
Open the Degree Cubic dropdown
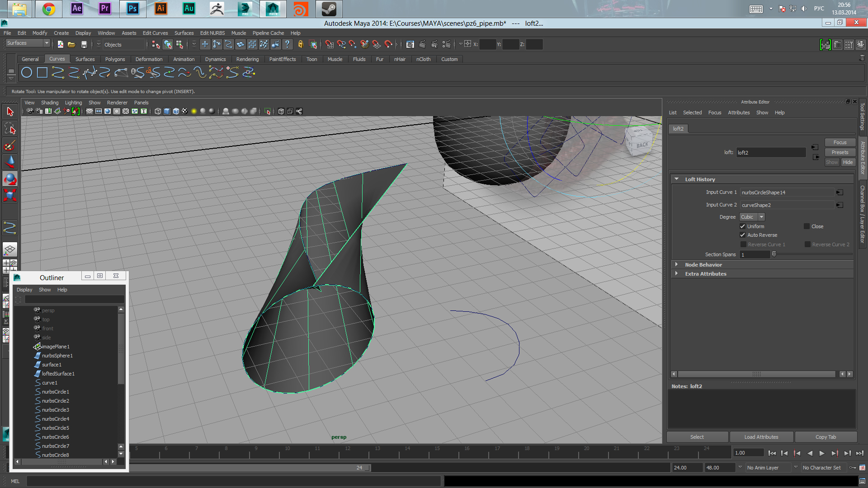pos(752,217)
